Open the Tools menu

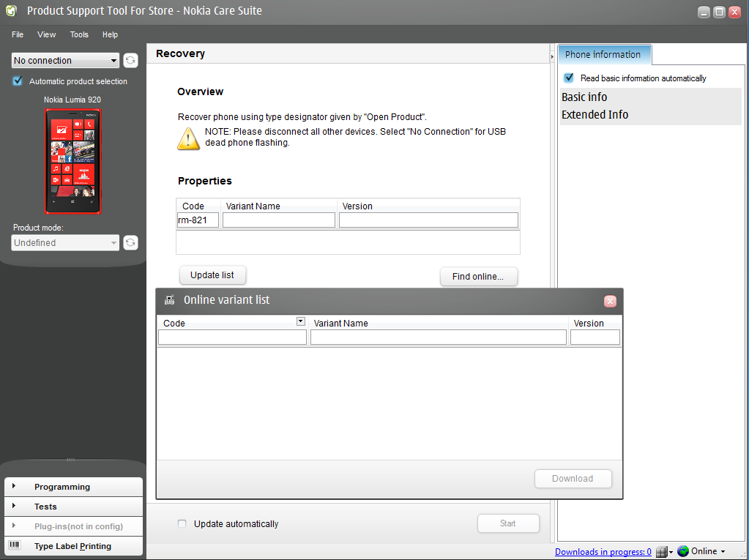79,34
